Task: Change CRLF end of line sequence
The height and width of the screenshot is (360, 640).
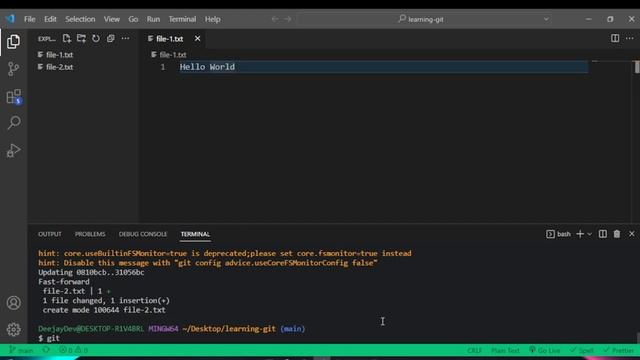Action: tap(474, 351)
